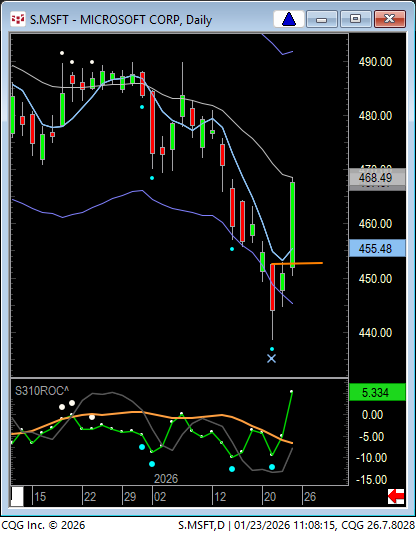Click the S310ROC^ study label
Viewport: 416px width, 533px height.
pos(42,391)
